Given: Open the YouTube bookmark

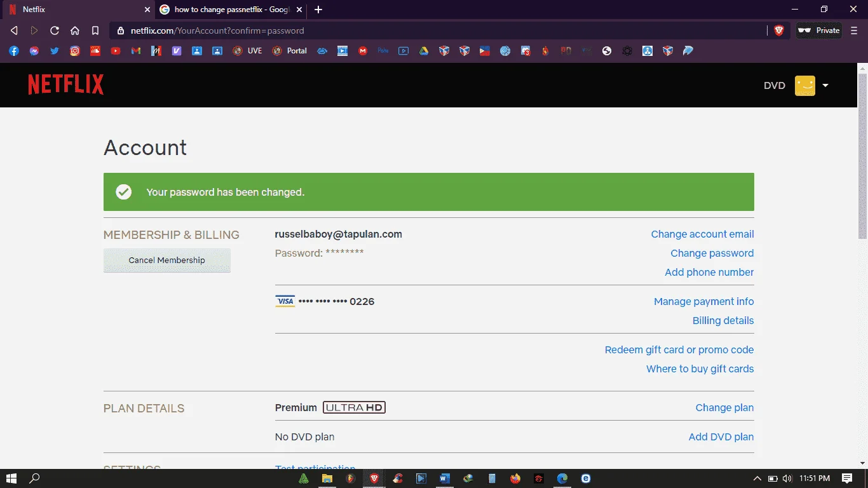Looking at the screenshot, I should click(x=116, y=51).
